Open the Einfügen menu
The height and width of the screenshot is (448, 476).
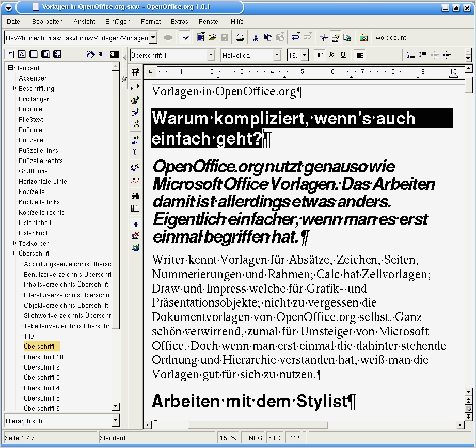click(117, 22)
